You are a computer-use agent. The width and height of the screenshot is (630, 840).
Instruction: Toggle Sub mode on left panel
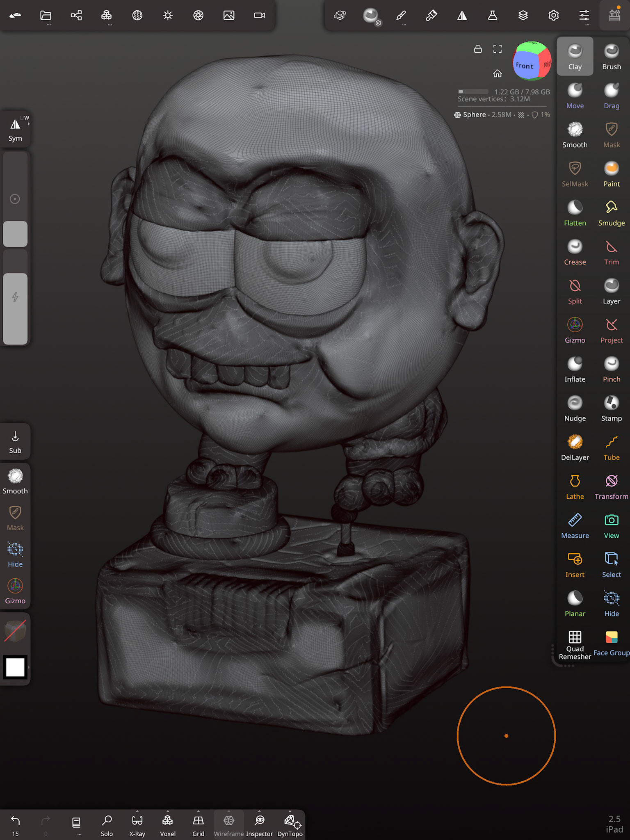point(15,442)
